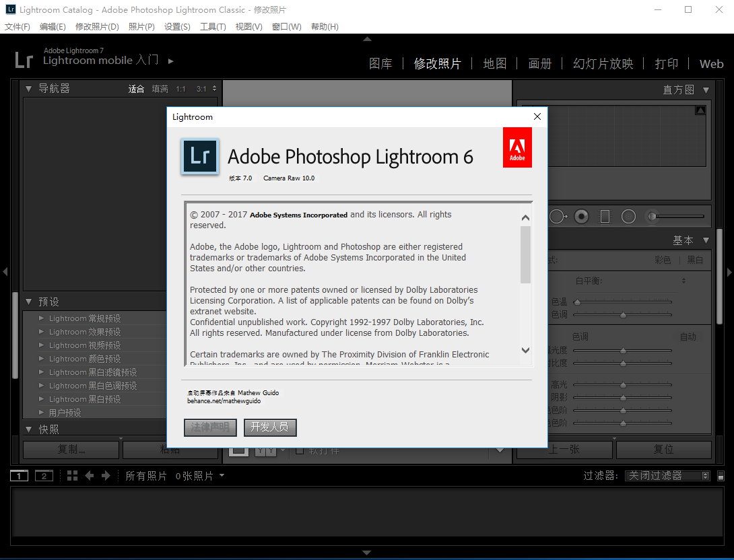
Task: Select the Spot Removal tool
Action: coord(558,217)
